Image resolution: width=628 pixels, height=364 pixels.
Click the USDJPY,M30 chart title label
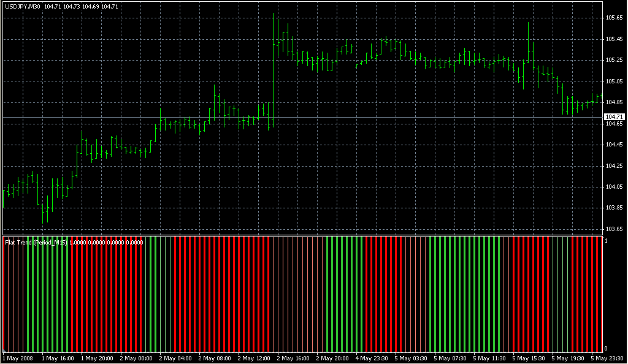(x=23, y=7)
